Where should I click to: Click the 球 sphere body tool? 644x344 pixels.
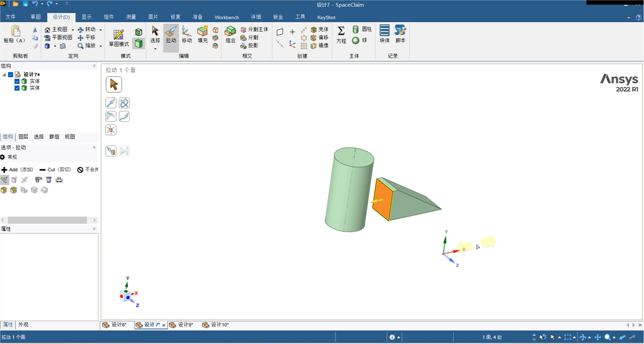(359, 40)
